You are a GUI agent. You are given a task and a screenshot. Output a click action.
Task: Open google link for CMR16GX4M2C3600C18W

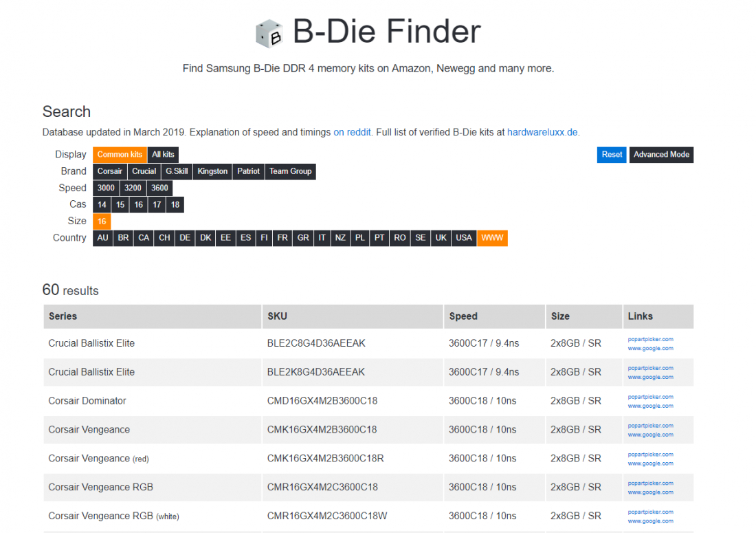click(650, 521)
